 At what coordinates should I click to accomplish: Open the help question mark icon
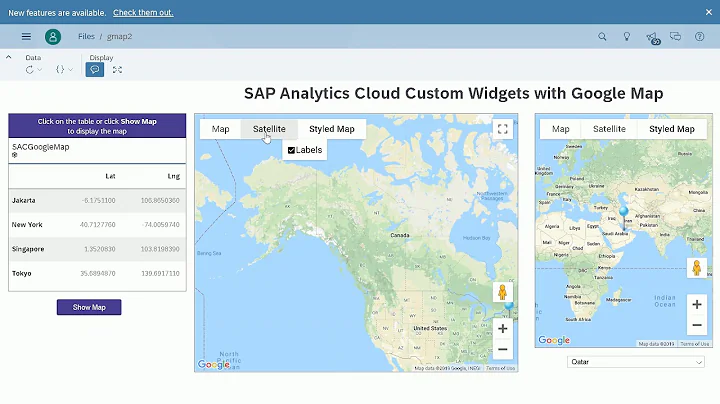699,36
